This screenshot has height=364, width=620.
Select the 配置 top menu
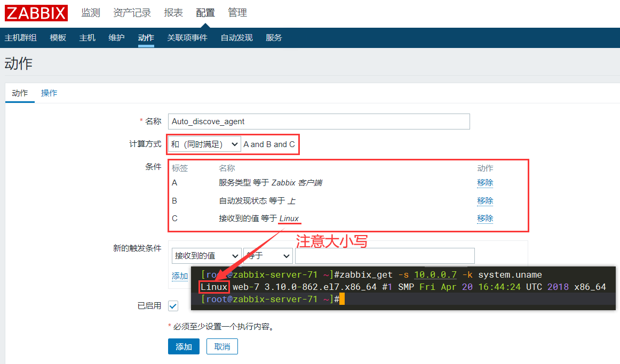tap(205, 13)
